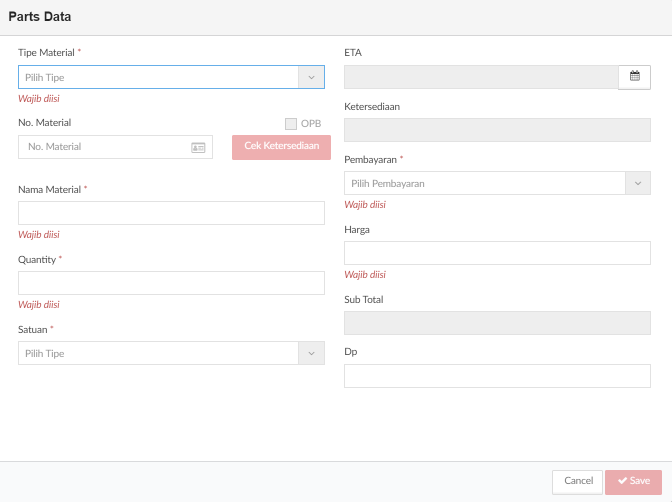
Task: Click the Parts Data dialog title
Action: (x=40, y=17)
